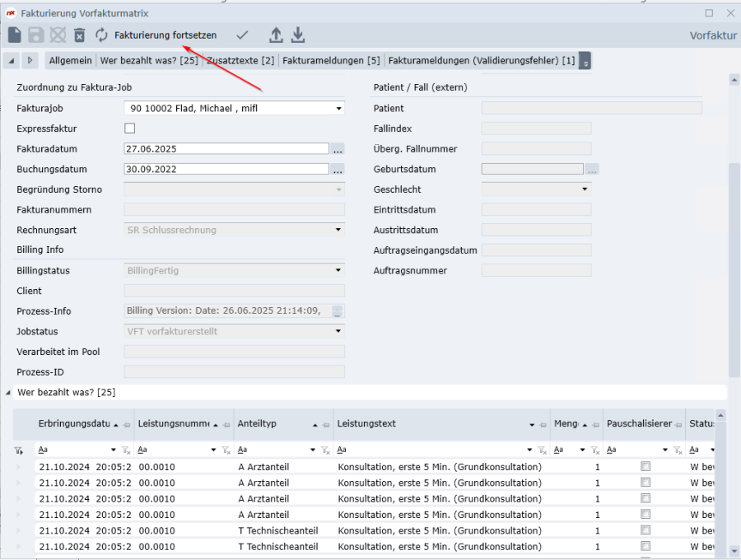
Task: Click the new document icon in toolbar
Action: (15, 35)
